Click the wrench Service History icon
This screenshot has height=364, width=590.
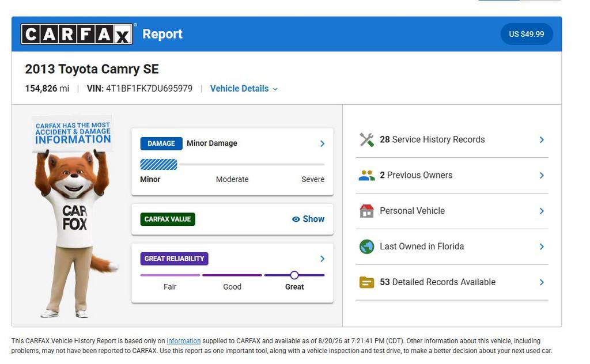[366, 140]
